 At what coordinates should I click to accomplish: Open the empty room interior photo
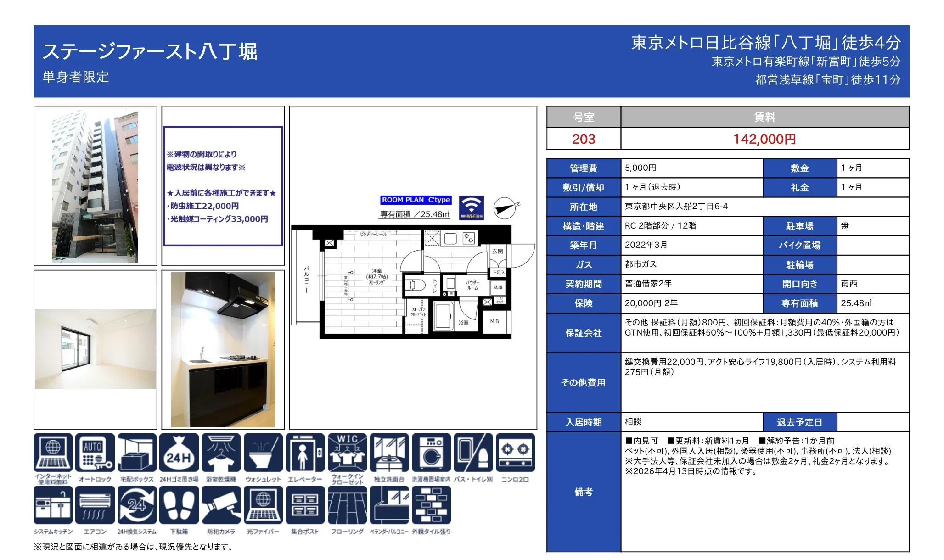[x=95, y=349]
